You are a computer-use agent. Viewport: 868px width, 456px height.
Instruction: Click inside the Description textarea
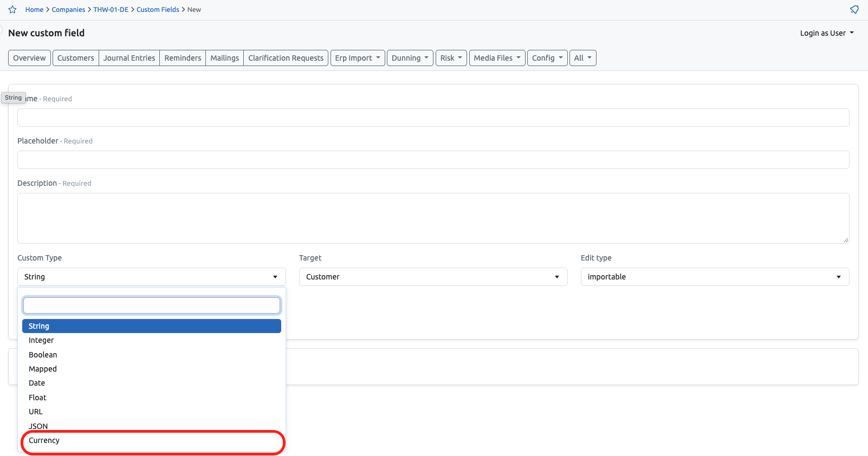pyautogui.click(x=433, y=218)
